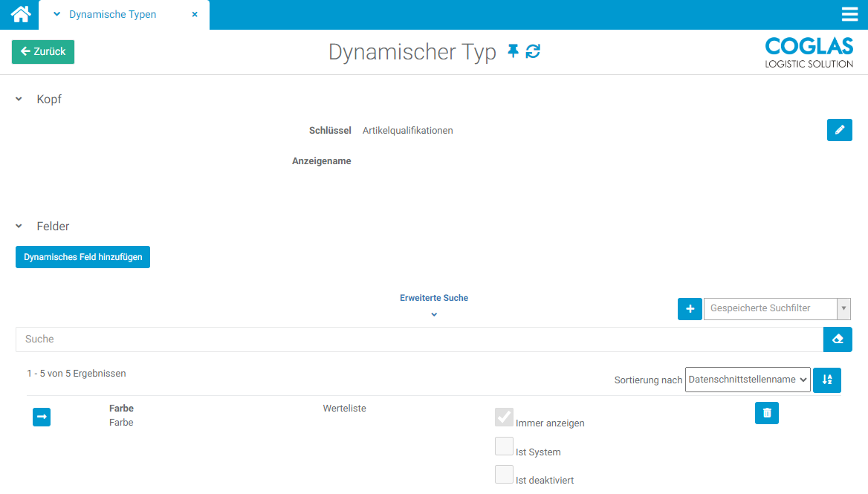868x494 pixels.
Task: Toggle the Immer anzeigen checkbox
Action: point(505,417)
